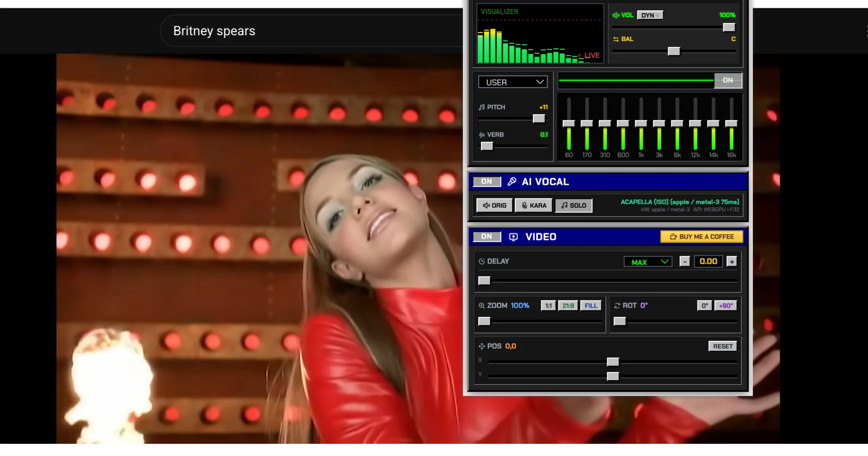868x456 pixels.
Task: Click RESET position button
Action: pos(723,347)
